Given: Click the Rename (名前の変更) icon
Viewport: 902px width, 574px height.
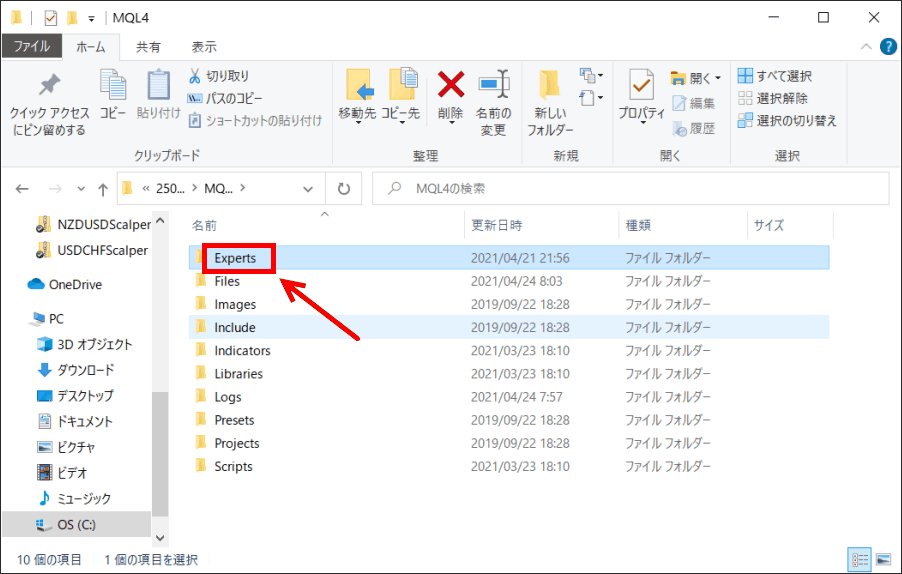Looking at the screenshot, I should 493,86.
